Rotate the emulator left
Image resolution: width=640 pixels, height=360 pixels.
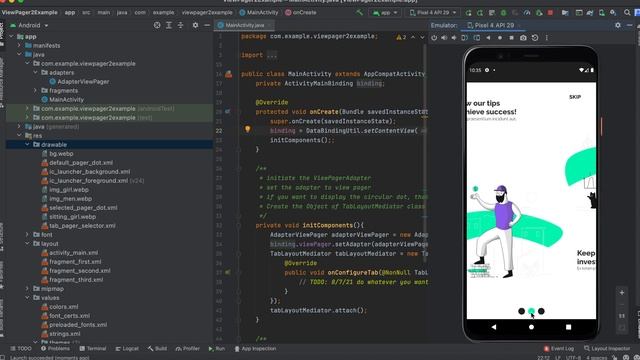(464, 38)
